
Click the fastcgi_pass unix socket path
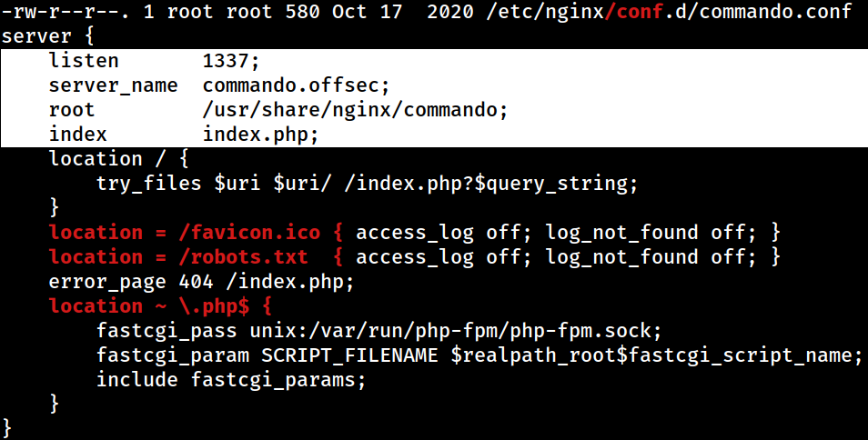click(x=450, y=331)
